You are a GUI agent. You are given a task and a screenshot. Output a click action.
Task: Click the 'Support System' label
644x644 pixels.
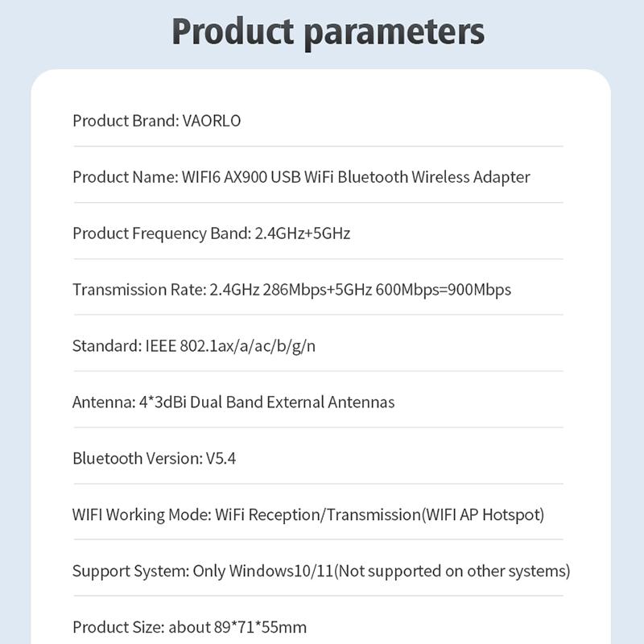[130, 571]
